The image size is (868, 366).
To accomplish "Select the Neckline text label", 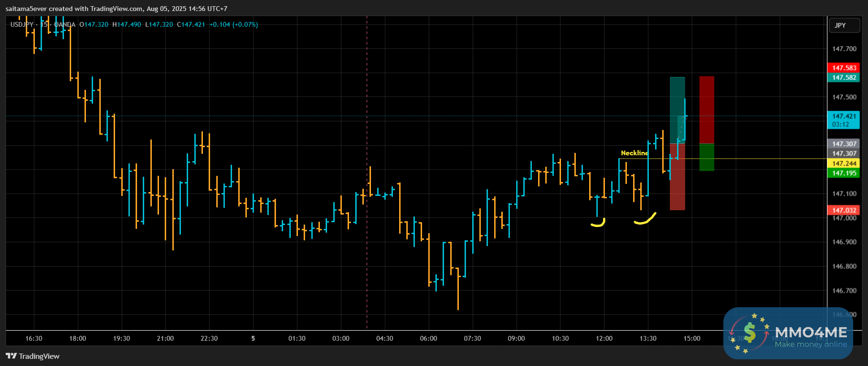I will coord(634,153).
